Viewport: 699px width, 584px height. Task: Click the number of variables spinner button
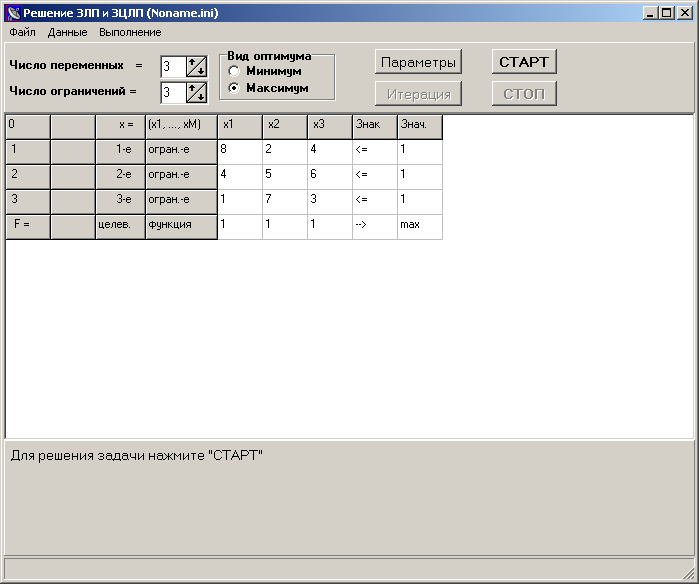[196, 67]
